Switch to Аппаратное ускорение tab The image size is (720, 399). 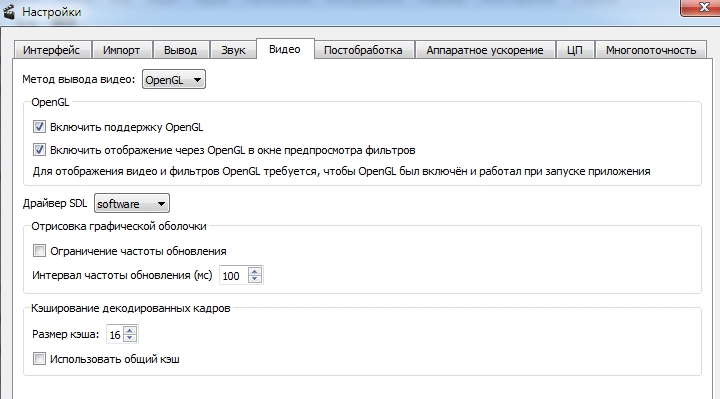point(485,50)
